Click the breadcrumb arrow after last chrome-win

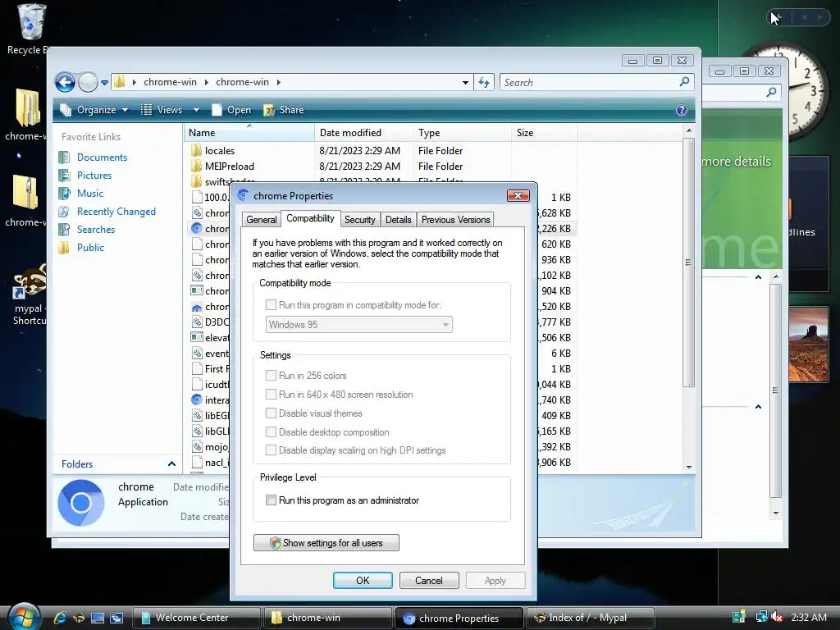(x=279, y=82)
